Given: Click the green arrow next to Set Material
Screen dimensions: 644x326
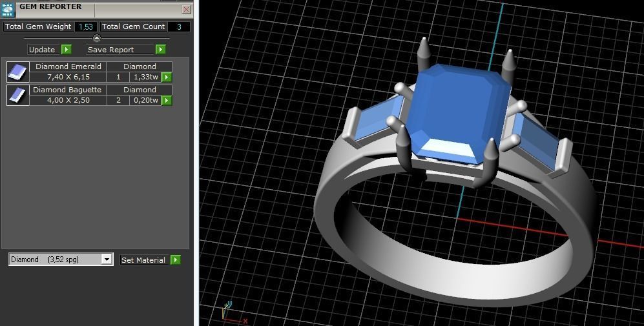Looking at the screenshot, I should (176, 260).
